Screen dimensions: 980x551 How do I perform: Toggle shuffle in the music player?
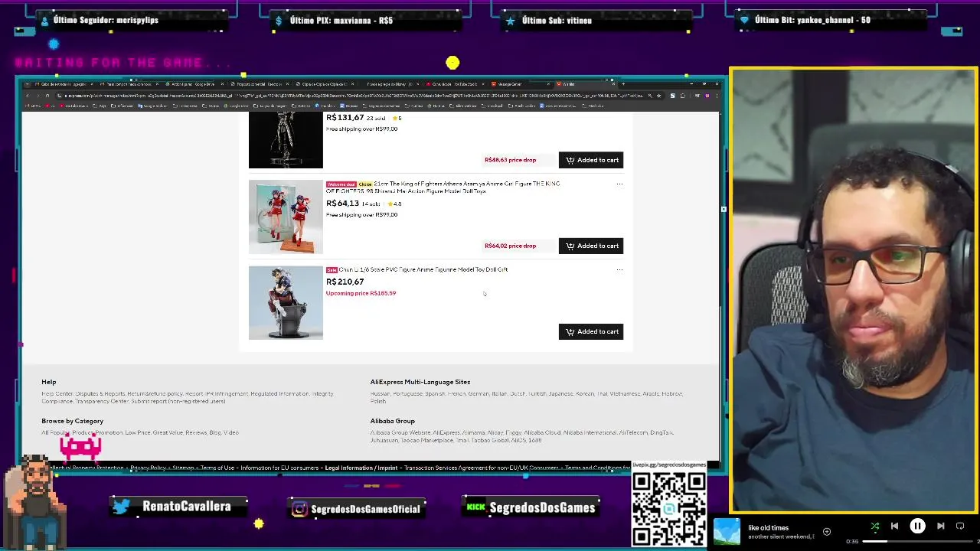875,526
